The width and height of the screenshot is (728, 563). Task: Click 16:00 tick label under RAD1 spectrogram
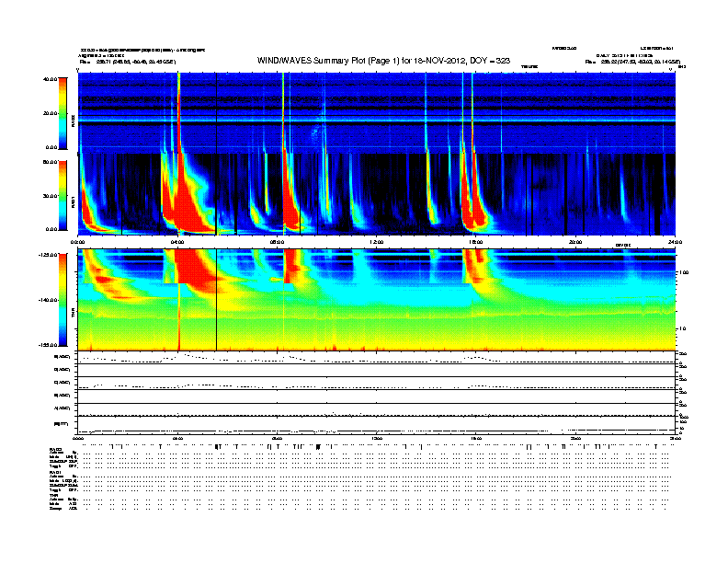tap(476, 242)
